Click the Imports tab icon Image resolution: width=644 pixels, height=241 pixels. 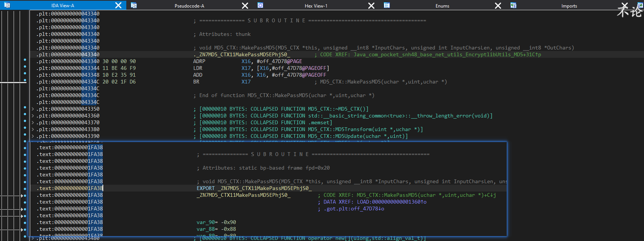513,5
